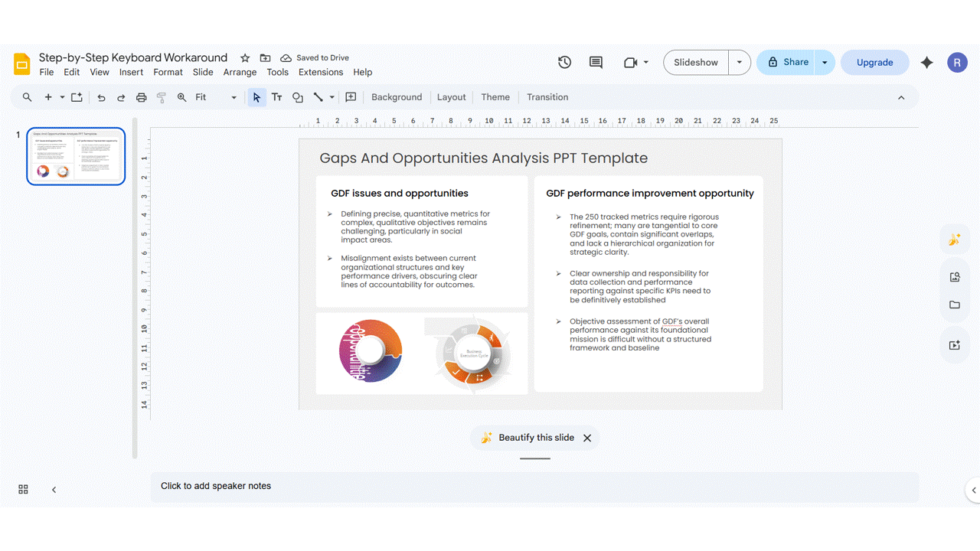Click the Background button
980x551 pixels.
pyautogui.click(x=397, y=97)
